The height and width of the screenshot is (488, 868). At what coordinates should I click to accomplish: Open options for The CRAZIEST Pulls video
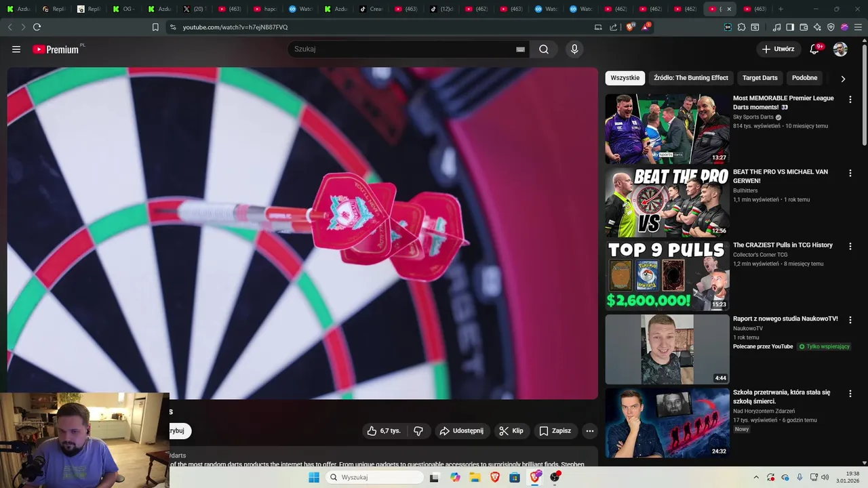(x=850, y=246)
